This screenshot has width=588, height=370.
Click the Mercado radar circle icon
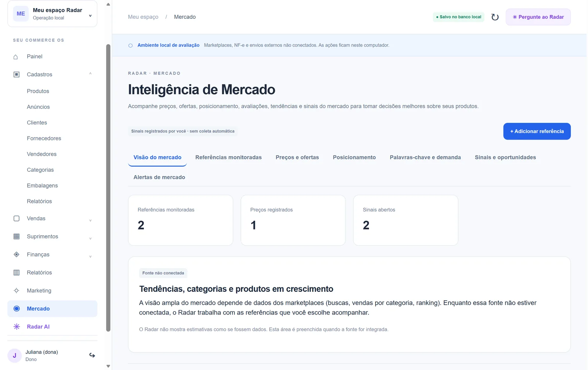[x=17, y=309]
